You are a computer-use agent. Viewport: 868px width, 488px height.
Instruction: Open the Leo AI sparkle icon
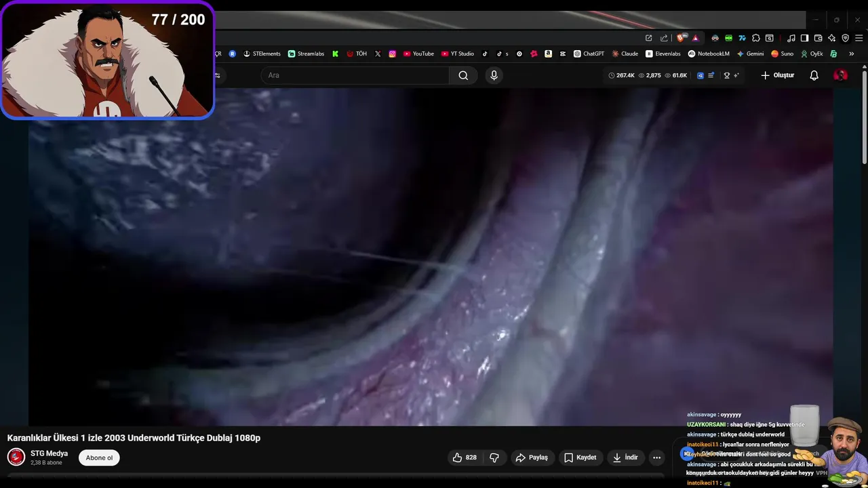coord(831,38)
